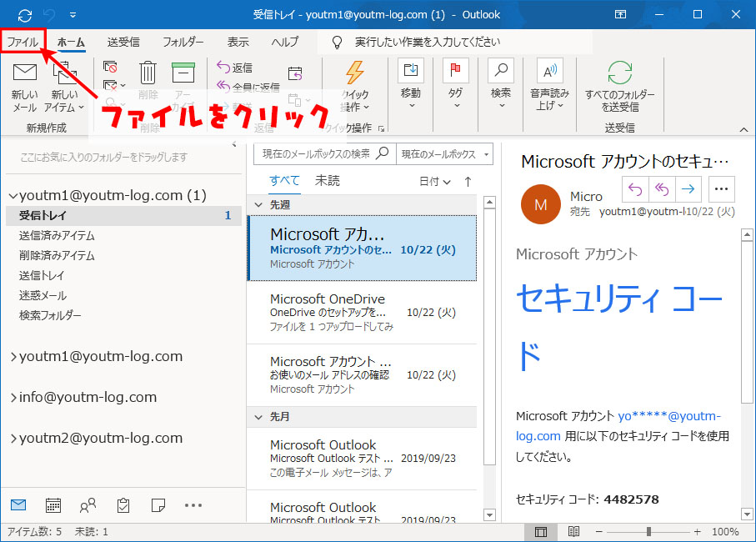Open the 迷惑メール folder
This screenshot has width=756, height=542.
(43, 295)
